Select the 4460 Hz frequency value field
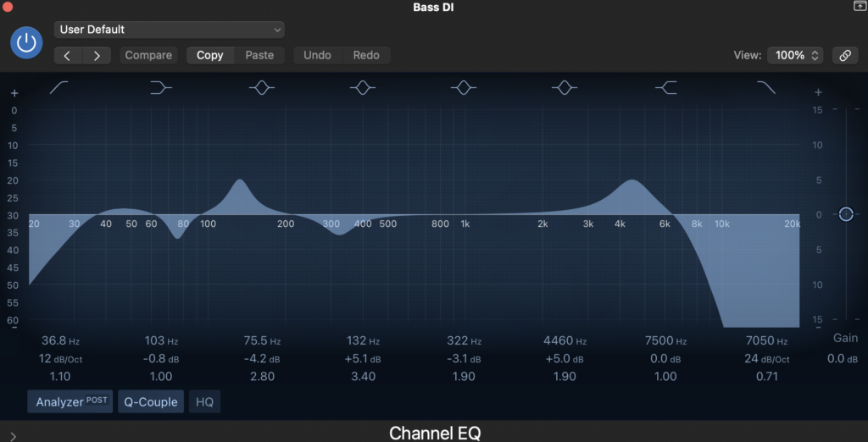The width and height of the screenshot is (868, 442). pos(564,340)
